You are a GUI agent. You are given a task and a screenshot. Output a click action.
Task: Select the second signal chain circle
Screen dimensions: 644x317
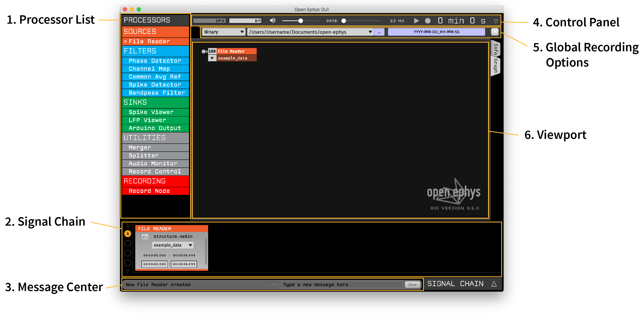point(127,244)
